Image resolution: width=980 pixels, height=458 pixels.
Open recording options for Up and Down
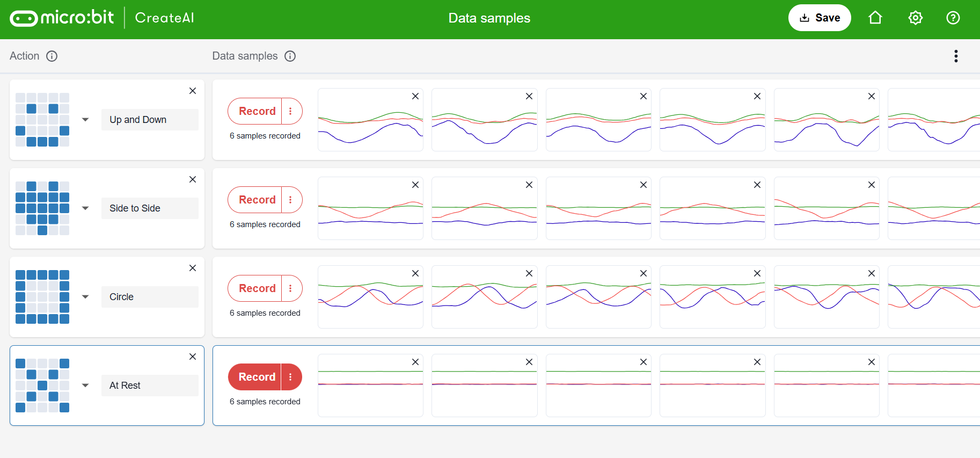[x=291, y=111]
